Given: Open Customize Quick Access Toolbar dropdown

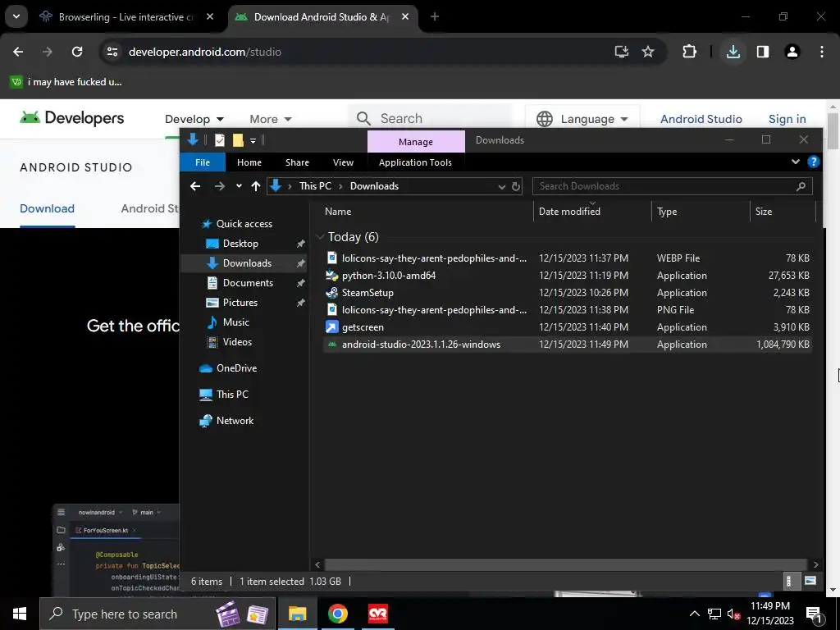Looking at the screenshot, I should click(253, 141).
